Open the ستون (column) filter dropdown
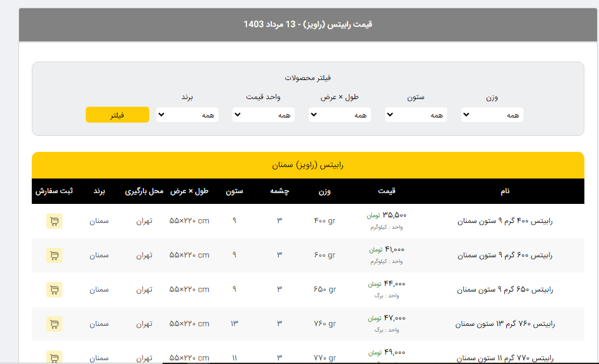The height and width of the screenshot is (364, 599). point(416,115)
